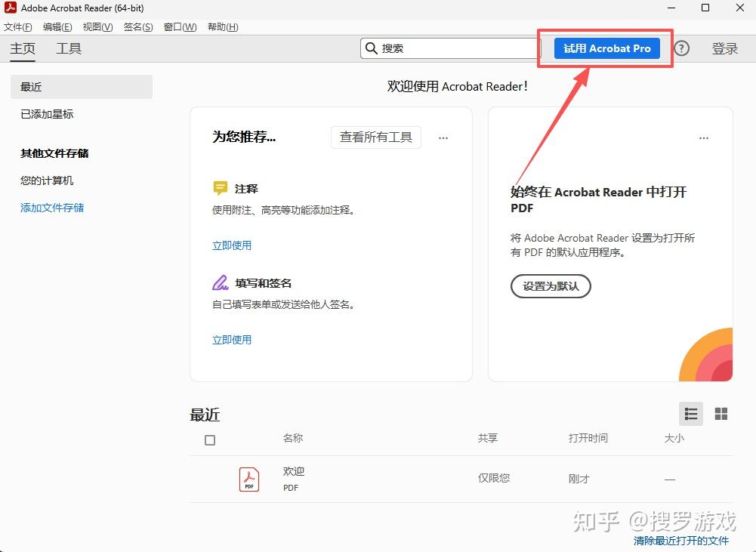Viewport: 756px width, 552px height.
Task: Check the select-all checkbox above recent files
Action: (209, 439)
